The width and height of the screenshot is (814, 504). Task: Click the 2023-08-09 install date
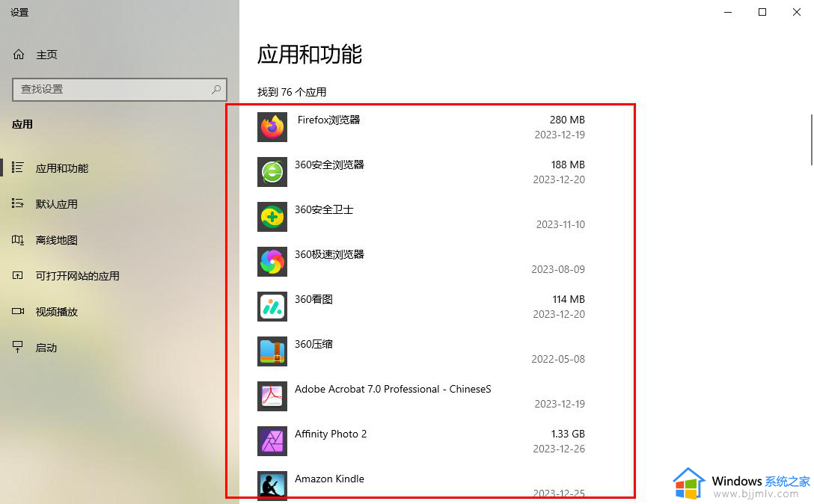click(x=558, y=269)
